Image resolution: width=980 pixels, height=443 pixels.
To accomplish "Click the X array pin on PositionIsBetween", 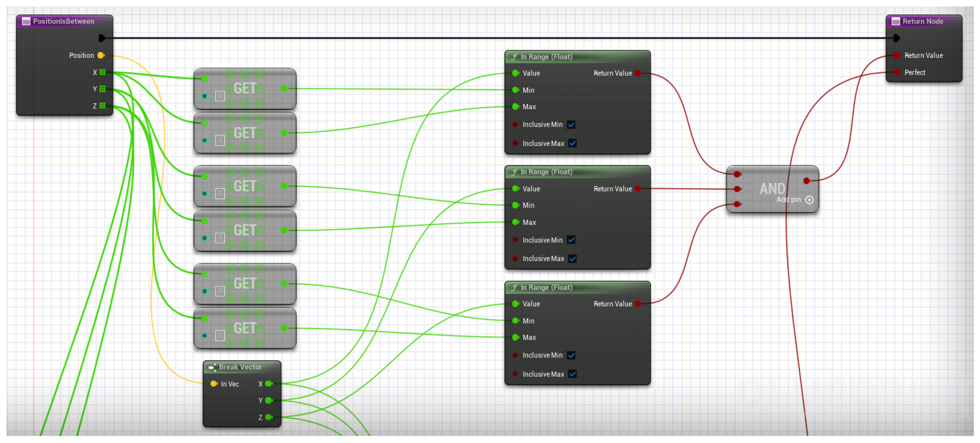I will pyautogui.click(x=102, y=72).
